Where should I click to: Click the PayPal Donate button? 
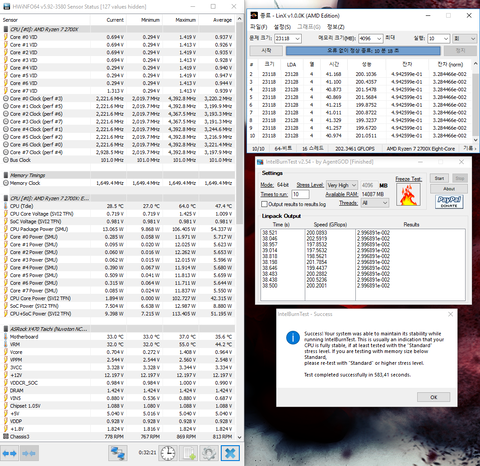pyautogui.click(x=449, y=202)
